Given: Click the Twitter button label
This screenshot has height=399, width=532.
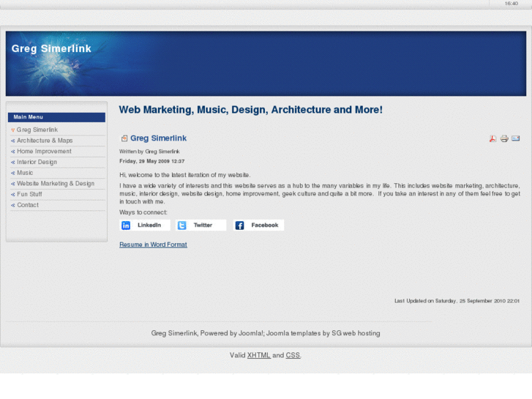Looking at the screenshot, I should coord(203,225).
